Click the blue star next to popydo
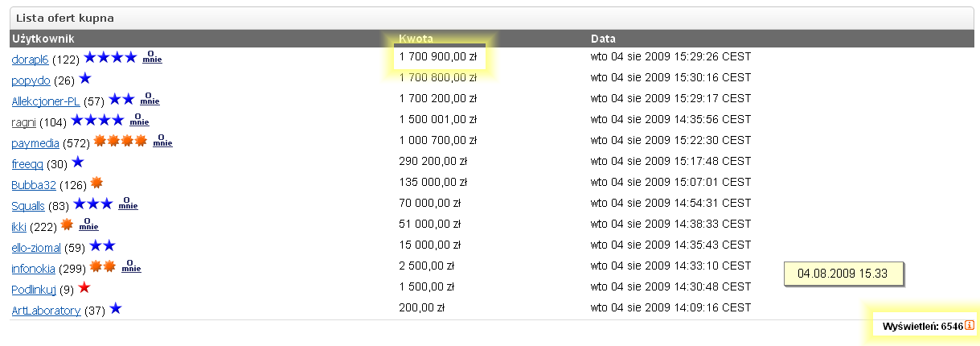 84,79
